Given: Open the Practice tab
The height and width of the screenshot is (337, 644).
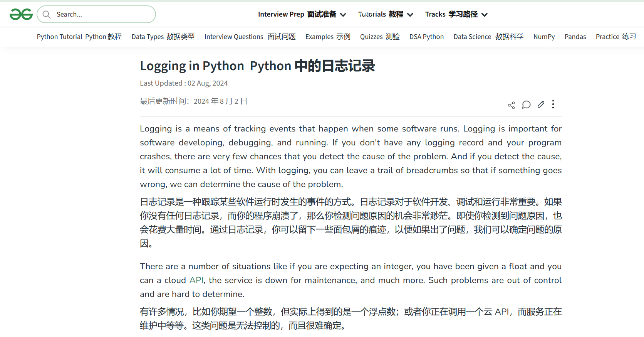Looking at the screenshot, I should click(x=615, y=37).
